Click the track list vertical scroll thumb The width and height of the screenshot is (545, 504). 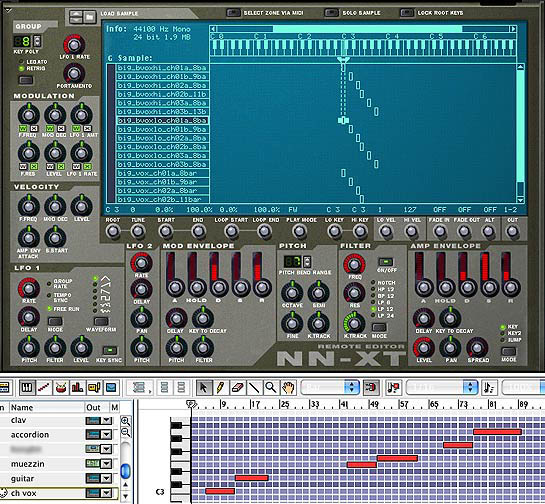point(125,471)
